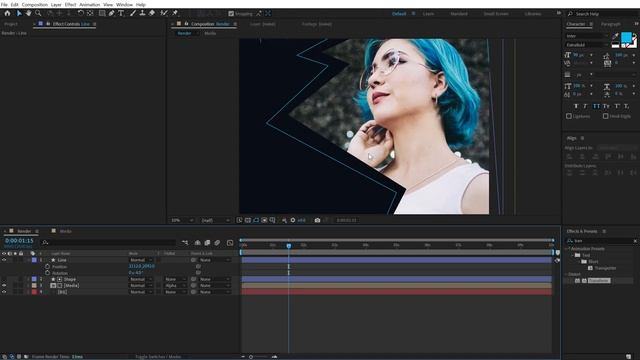Select the Roto Brush tool
The image size is (640, 360).
tap(164, 13)
